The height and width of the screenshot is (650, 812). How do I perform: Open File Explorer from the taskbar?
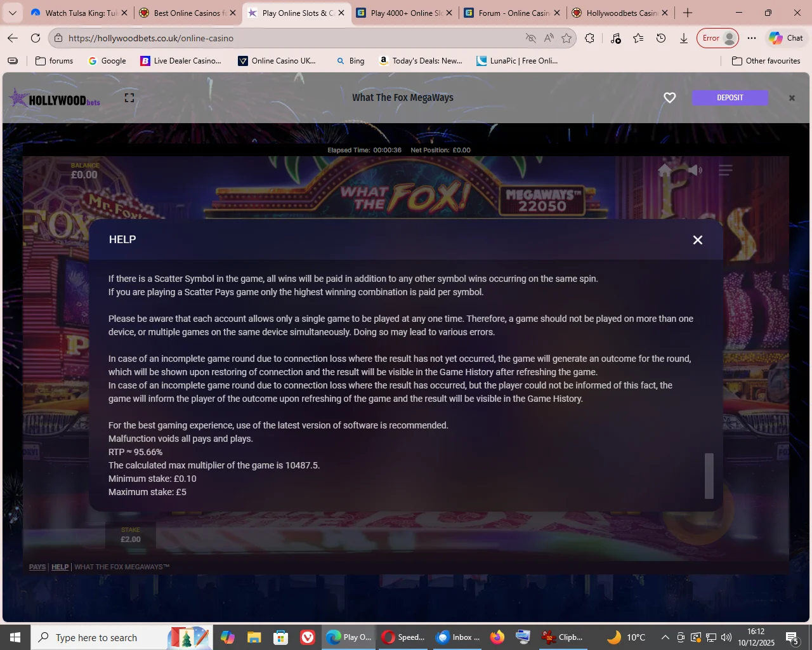[x=254, y=637]
